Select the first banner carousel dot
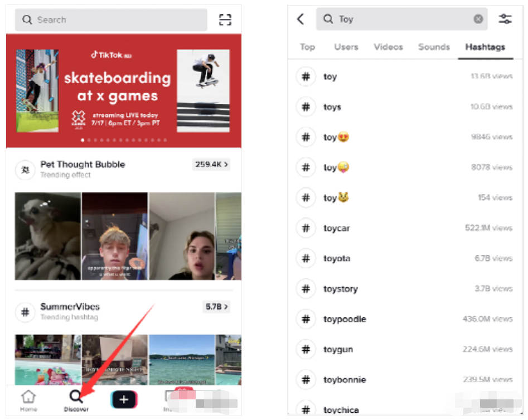The height and width of the screenshot is (420, 528). 83,140
